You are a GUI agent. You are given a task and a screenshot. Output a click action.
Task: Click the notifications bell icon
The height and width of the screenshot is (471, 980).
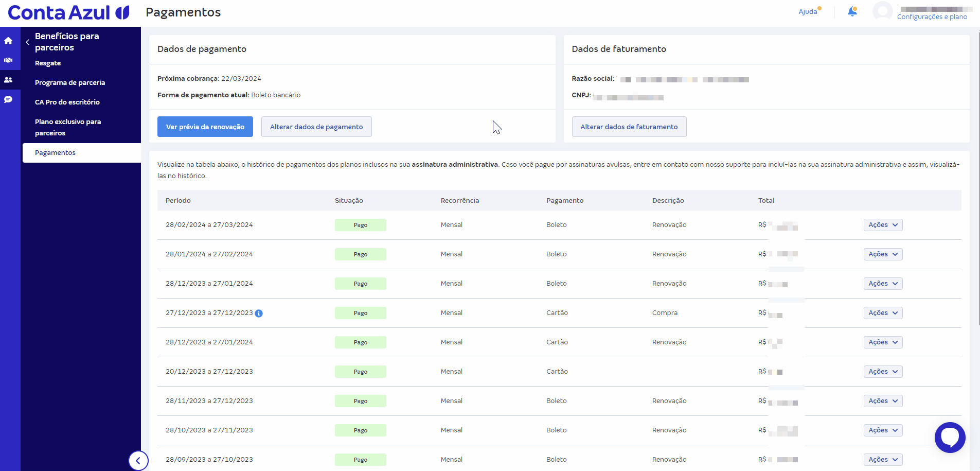(852, 11)
